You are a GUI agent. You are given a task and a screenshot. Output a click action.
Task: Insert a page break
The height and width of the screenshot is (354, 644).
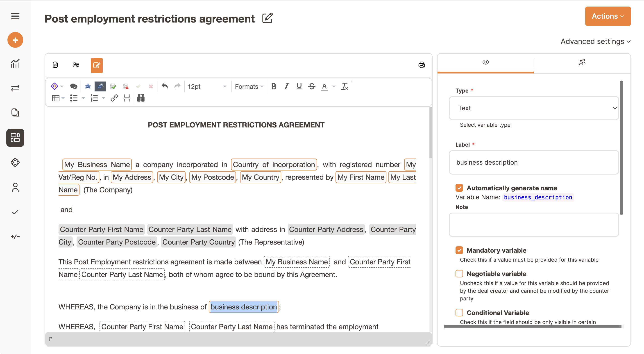(127, 98)
